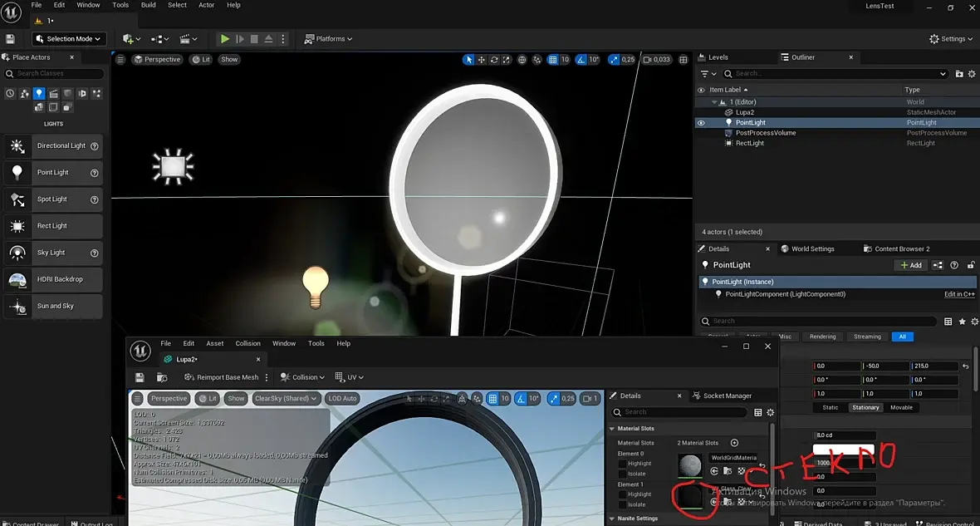Image resolution: width=980 pixels, height=526 pixels.
Task: Set mobility to Movable
Action: 901,407
